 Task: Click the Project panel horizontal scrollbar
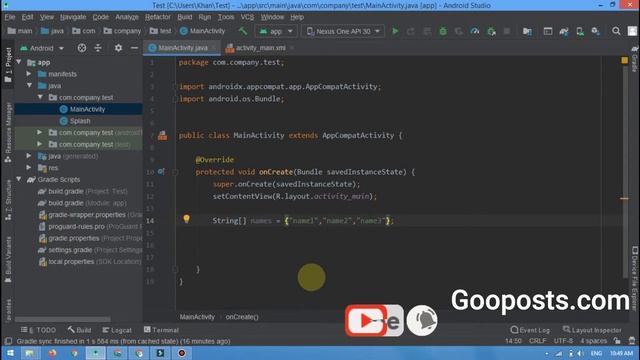click(x=62, y=319)
